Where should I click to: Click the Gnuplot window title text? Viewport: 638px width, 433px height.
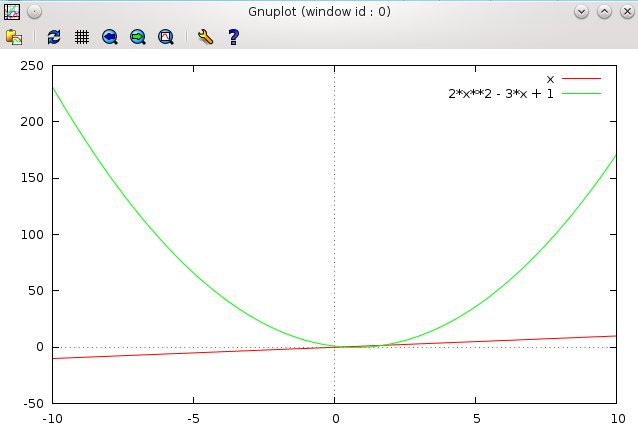click(x=319, y=11)
